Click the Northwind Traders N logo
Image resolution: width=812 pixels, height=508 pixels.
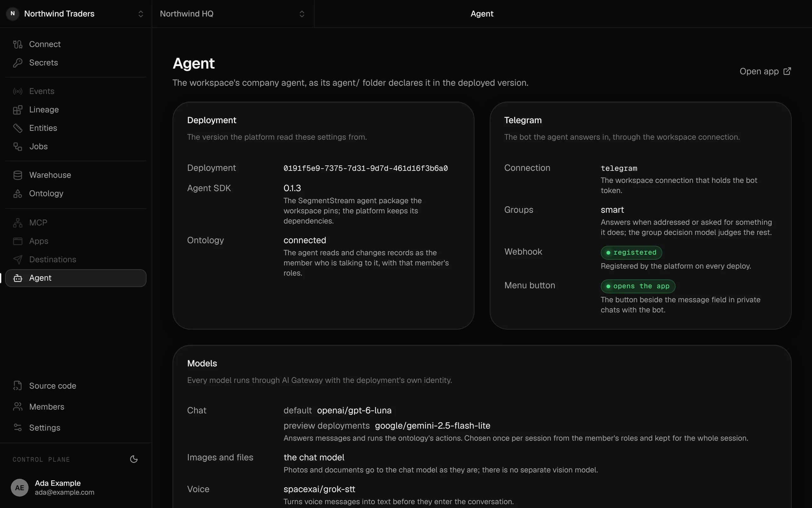[x=13, y=14]
